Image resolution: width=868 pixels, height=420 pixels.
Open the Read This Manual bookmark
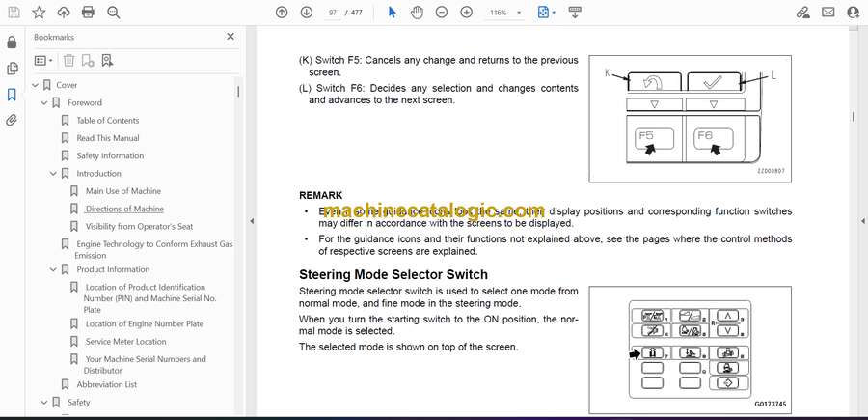pyautogui.click(x=108, y=138)
